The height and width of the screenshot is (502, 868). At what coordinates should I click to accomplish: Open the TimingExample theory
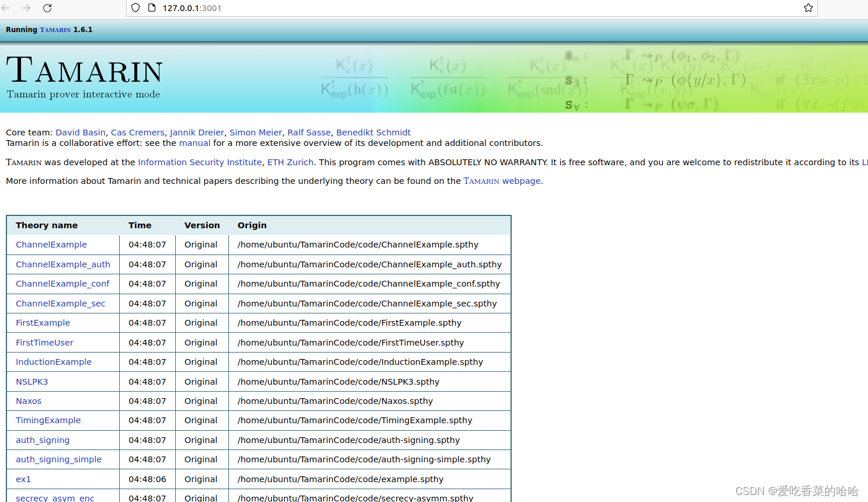[48, 420]
